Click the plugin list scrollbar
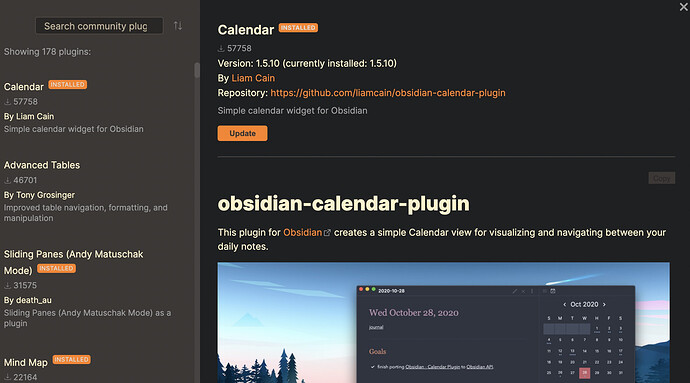This screenshot has height=383, width=690. (x=197, y=70)
